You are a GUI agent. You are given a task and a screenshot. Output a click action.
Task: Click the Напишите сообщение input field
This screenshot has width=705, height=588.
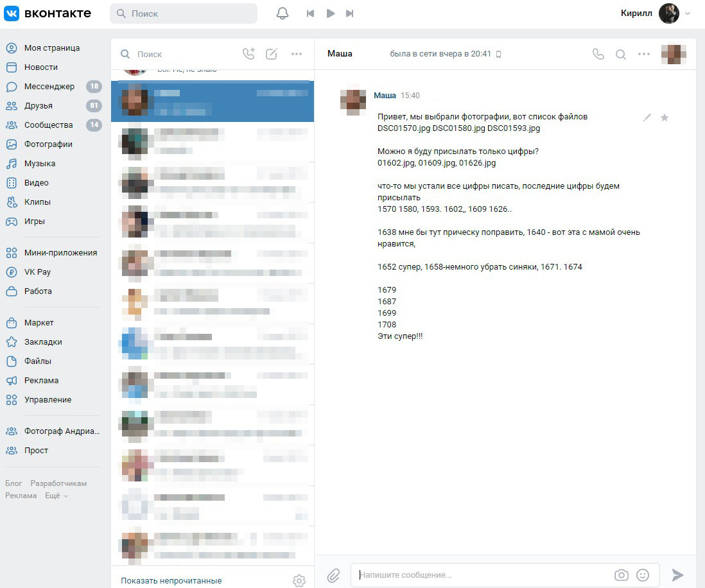coord(482,575)
